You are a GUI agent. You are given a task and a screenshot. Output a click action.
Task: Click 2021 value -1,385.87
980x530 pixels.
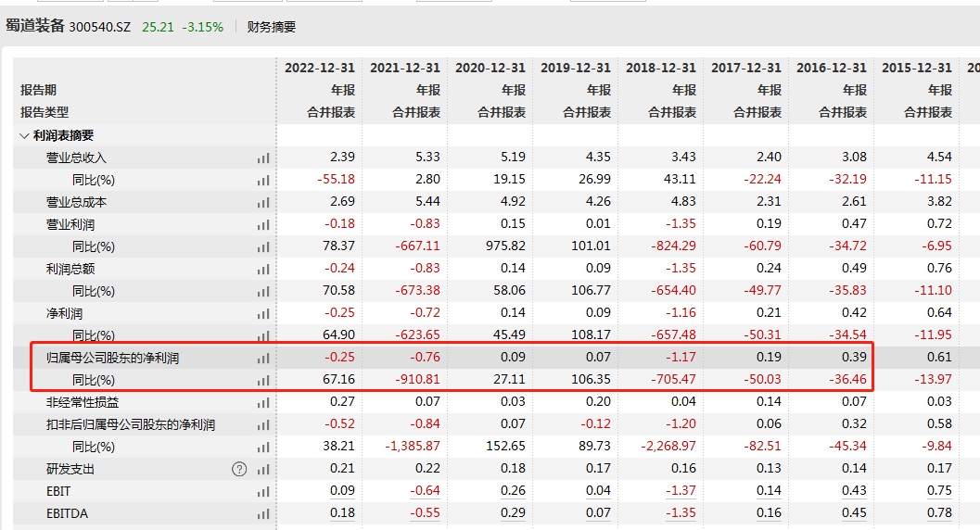[414, 446]
